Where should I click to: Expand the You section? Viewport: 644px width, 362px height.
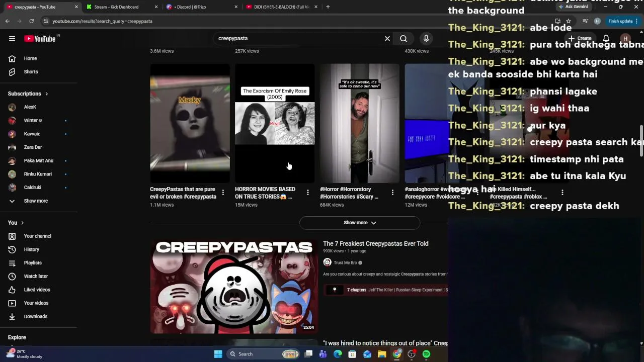16,223
